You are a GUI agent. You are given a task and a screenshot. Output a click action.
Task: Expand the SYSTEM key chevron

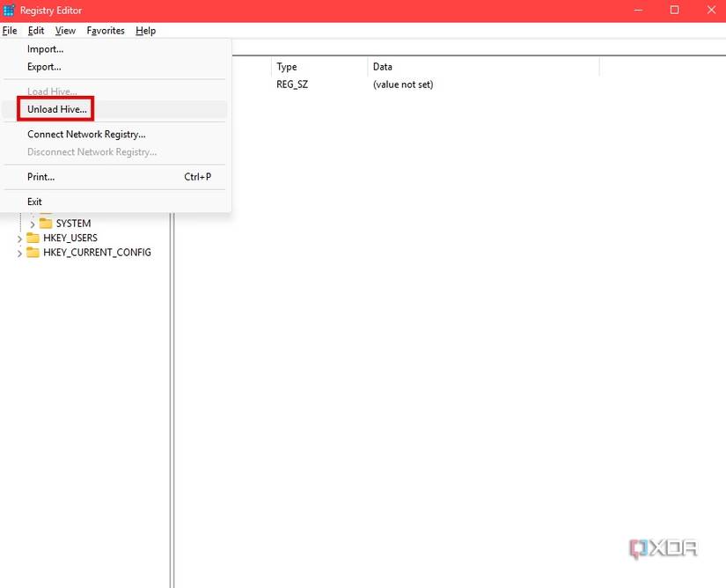click(x=33, y=224)
